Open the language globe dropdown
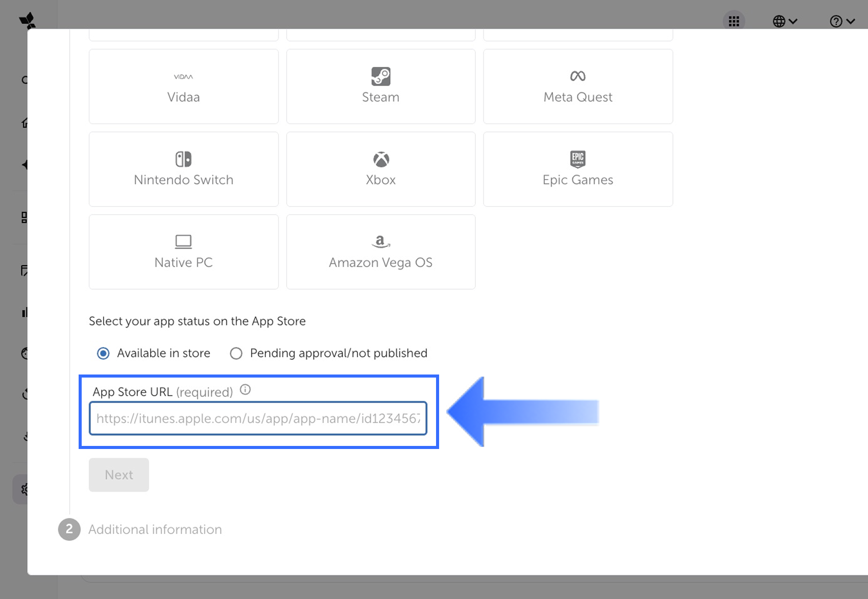This screenshot has height=599, width=868. coord(784,21)
